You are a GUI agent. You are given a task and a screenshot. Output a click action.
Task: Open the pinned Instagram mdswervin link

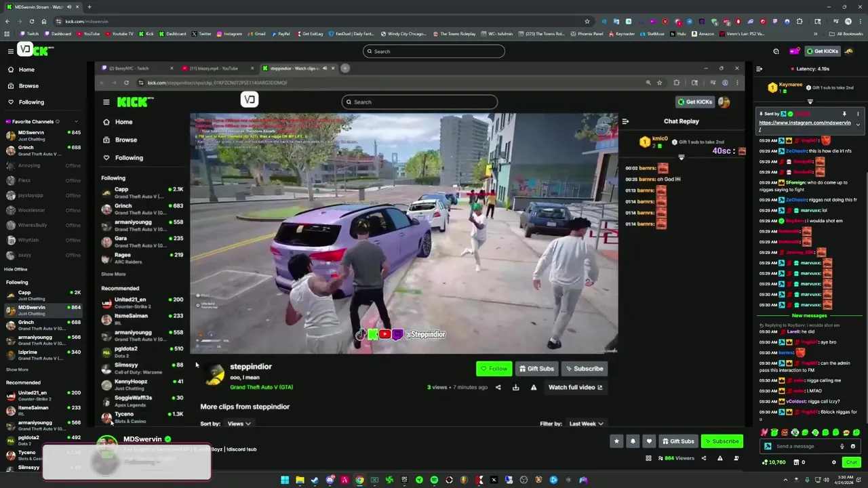point(804,125)
